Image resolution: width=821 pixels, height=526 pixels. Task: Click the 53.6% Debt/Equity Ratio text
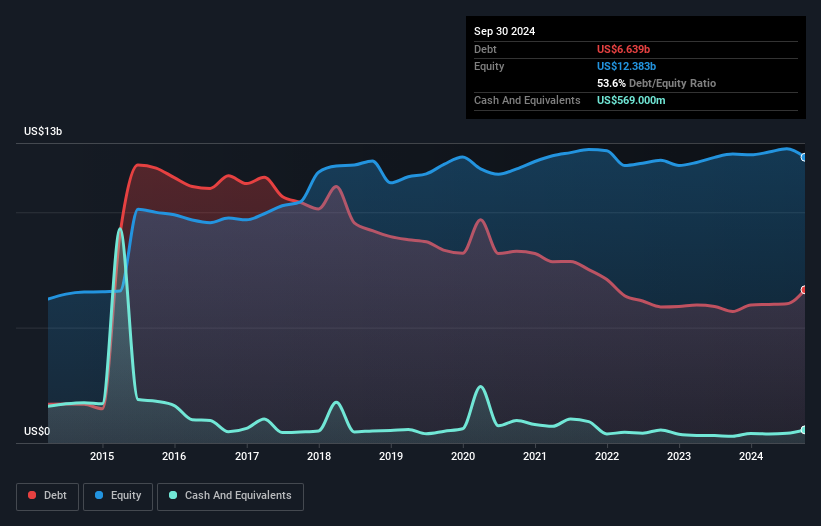tap(656, 83)
